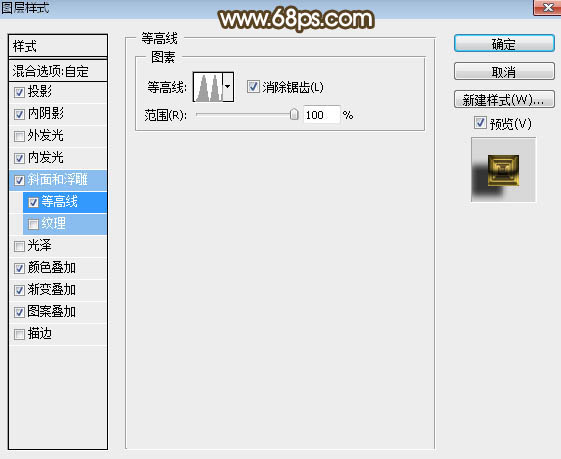Click the 范围 range slider handle
This screenshot has width=561, height=459.
tap(294, 114)
